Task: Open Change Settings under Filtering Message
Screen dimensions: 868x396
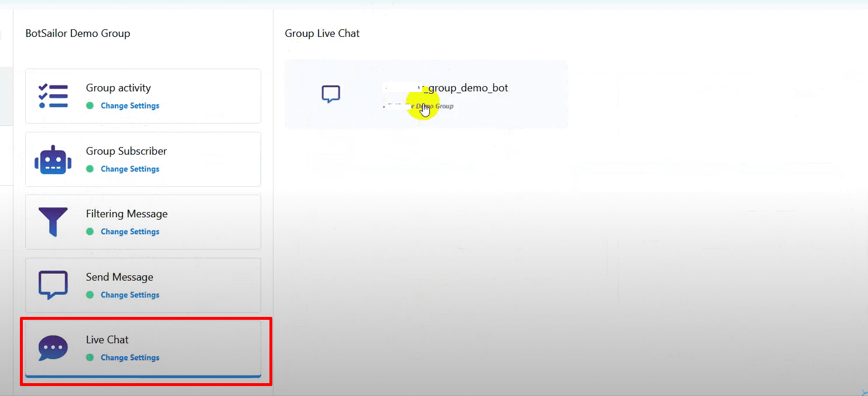Action: pyautogui.click(x=130, y=232)
